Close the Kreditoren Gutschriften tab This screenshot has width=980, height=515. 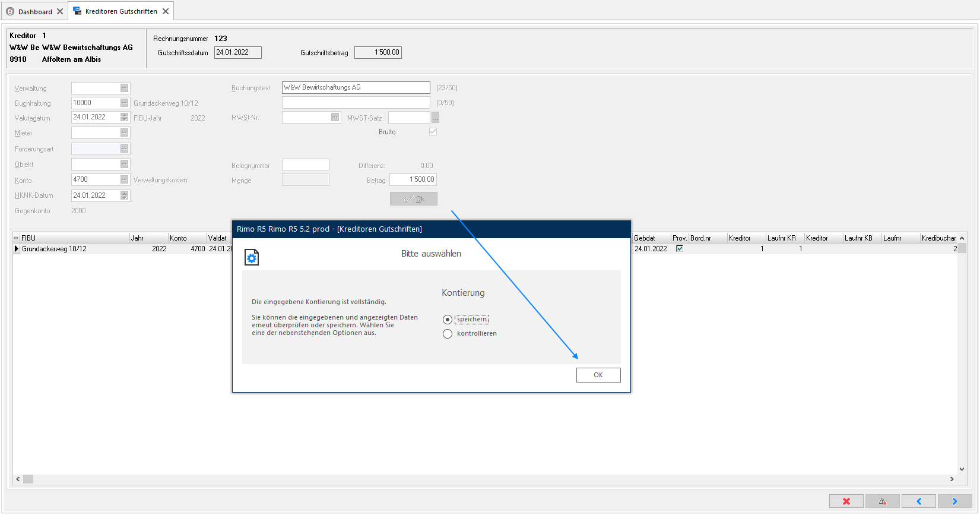[x=166, y=11]
